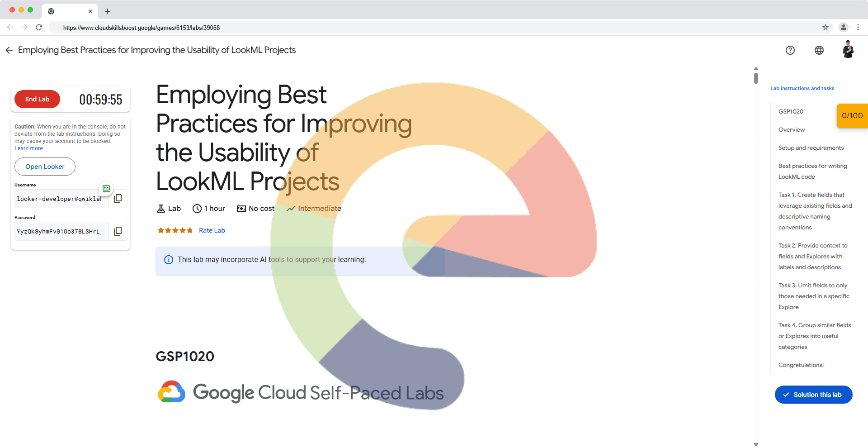Click the End Lab button
The image size is (868, 448).
[37, 99]
